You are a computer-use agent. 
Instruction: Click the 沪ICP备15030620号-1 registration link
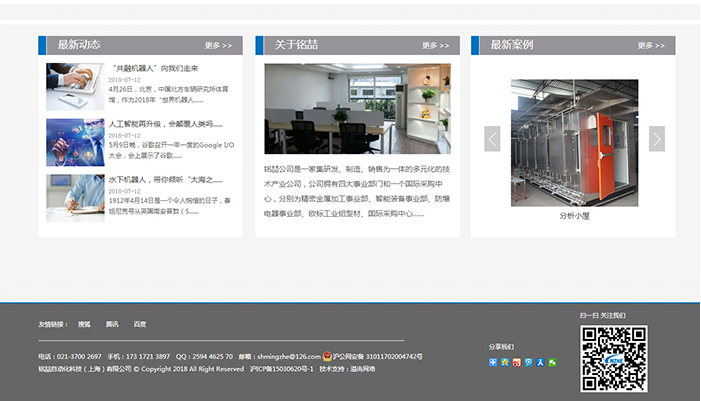point(281,369)
